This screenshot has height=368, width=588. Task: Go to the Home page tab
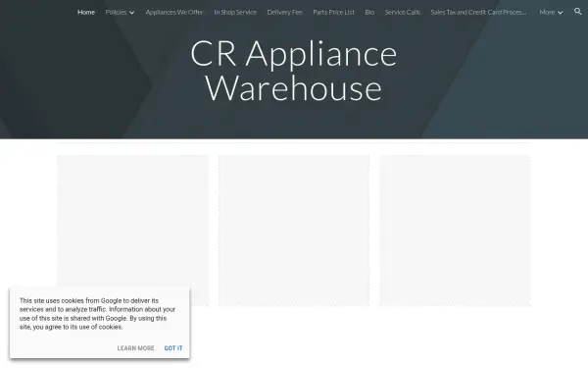(x=86, y=12)
